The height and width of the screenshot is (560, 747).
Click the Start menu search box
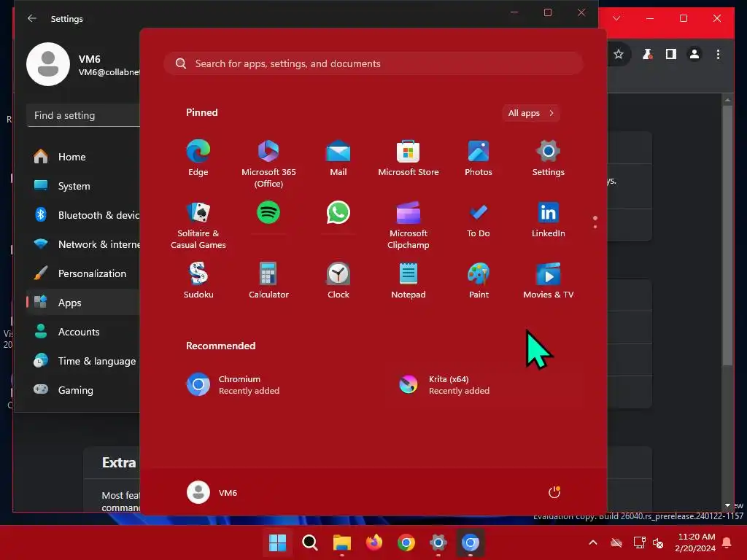click(373, 63)
